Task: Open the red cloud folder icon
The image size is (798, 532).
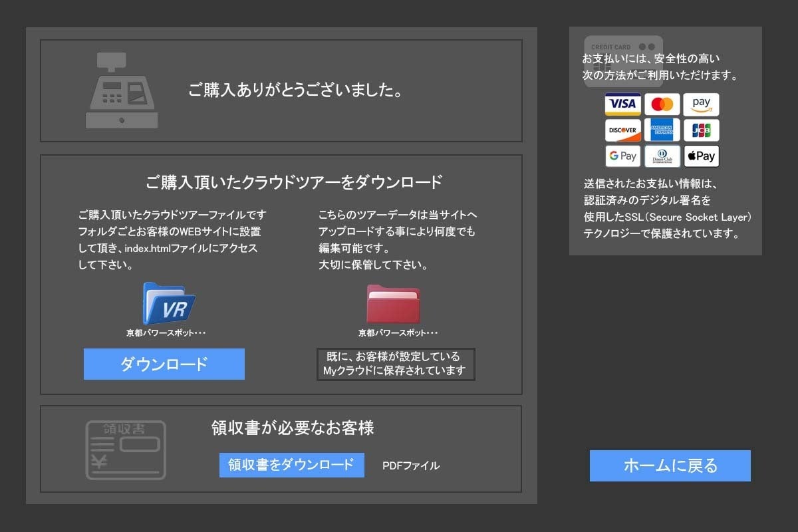Action: [393, 305]
